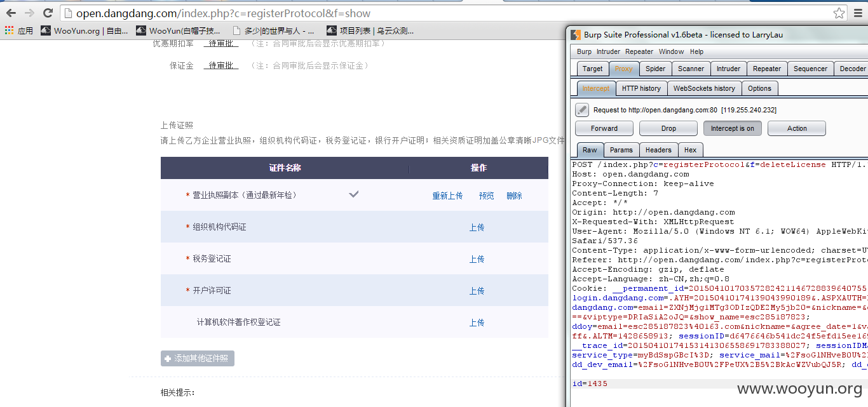Viewport: 868px width, 407px height.
Task: Select the Params request view tab
Action: (x=621, y=150)
